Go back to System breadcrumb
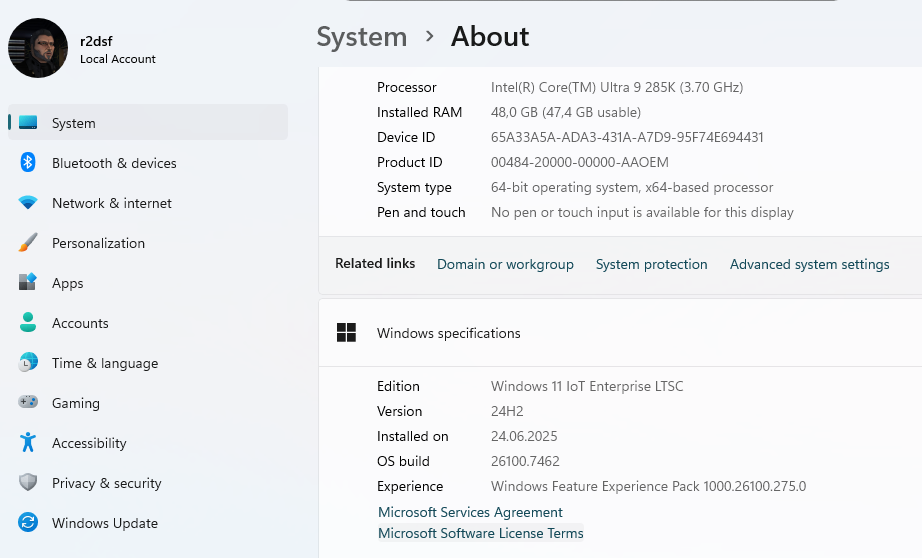The width and height of the screenshot is (922, 558). 362,37
